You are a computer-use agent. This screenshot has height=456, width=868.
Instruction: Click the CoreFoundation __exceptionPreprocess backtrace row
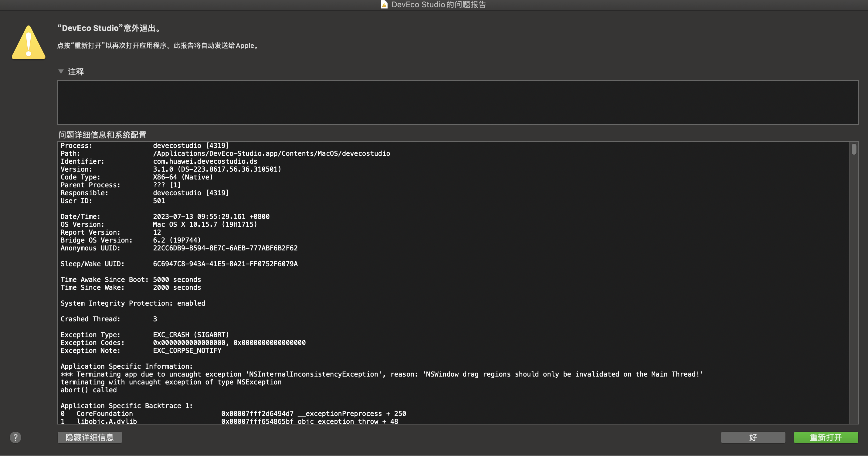pyautogui.click(x=233, y=413)
